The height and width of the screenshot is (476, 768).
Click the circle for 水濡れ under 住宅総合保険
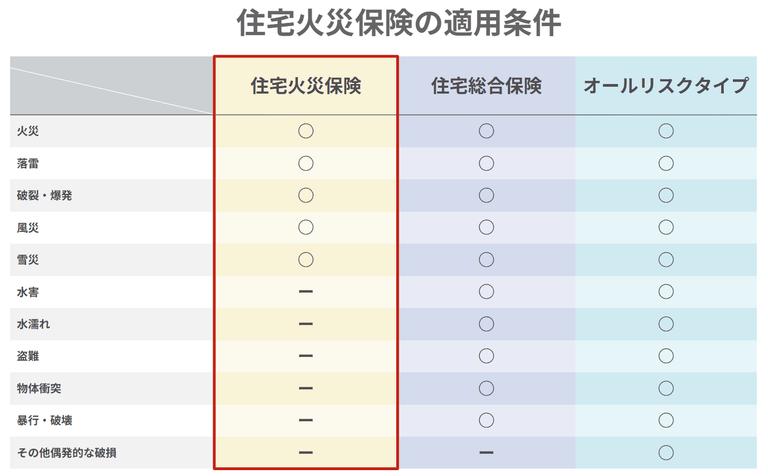[x=486, y=323]
